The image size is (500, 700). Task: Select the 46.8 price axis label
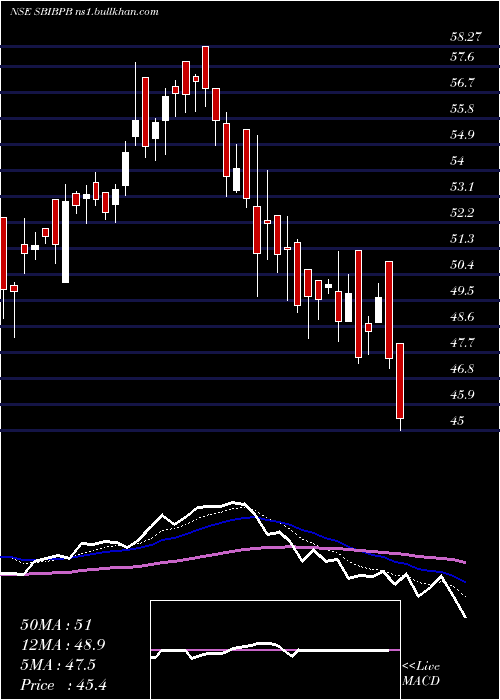pyautogui.click(x=462, y=369)
